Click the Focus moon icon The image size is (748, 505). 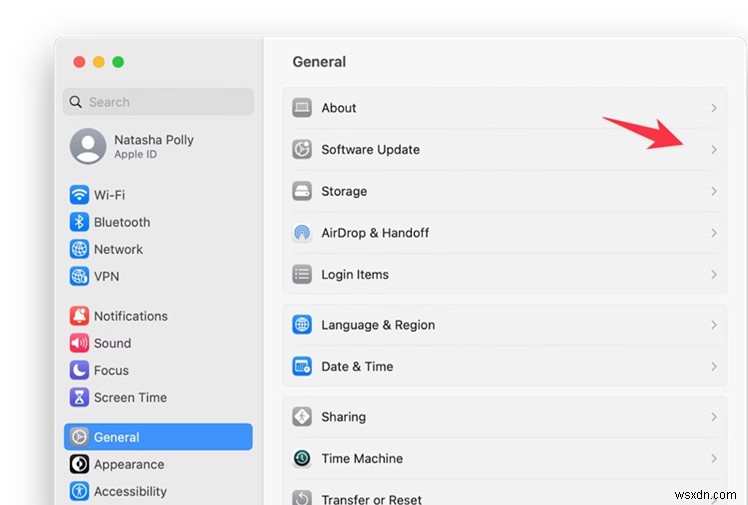tap(79, 370)
